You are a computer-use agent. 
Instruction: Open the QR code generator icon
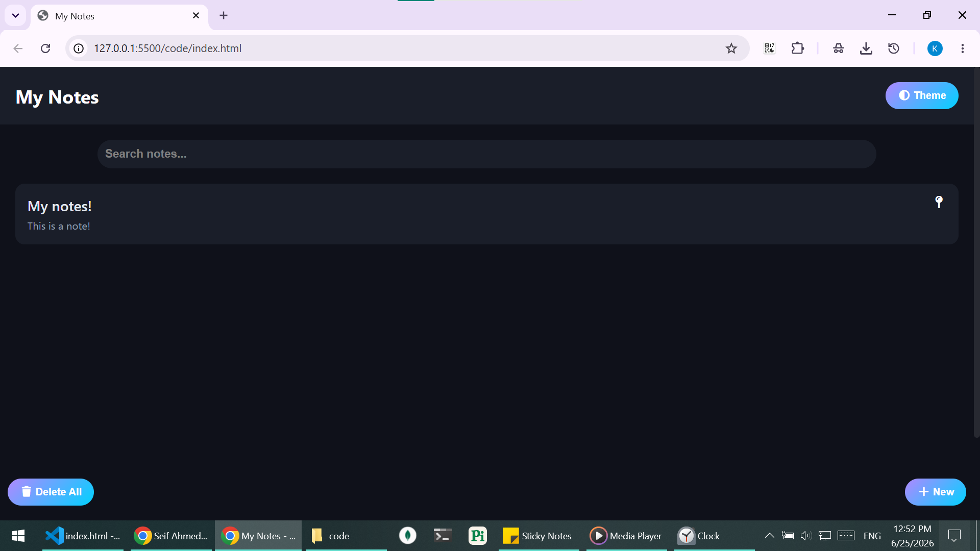pyautogui.click(x=769, y=48)
